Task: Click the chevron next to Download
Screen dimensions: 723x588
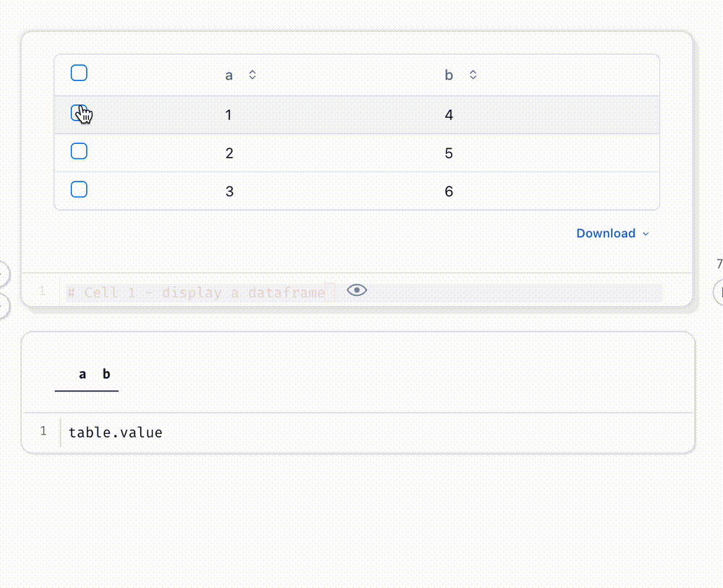Action: 646,234
